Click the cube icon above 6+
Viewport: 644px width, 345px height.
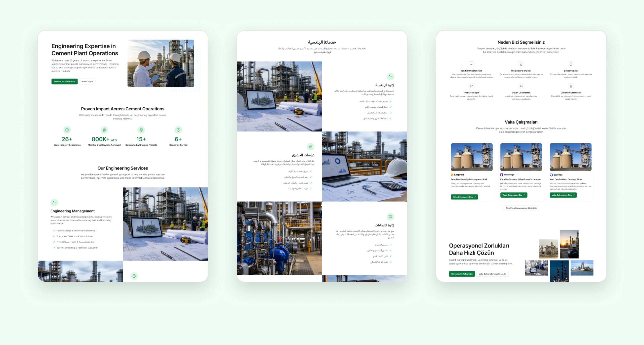tap(178, 130)
